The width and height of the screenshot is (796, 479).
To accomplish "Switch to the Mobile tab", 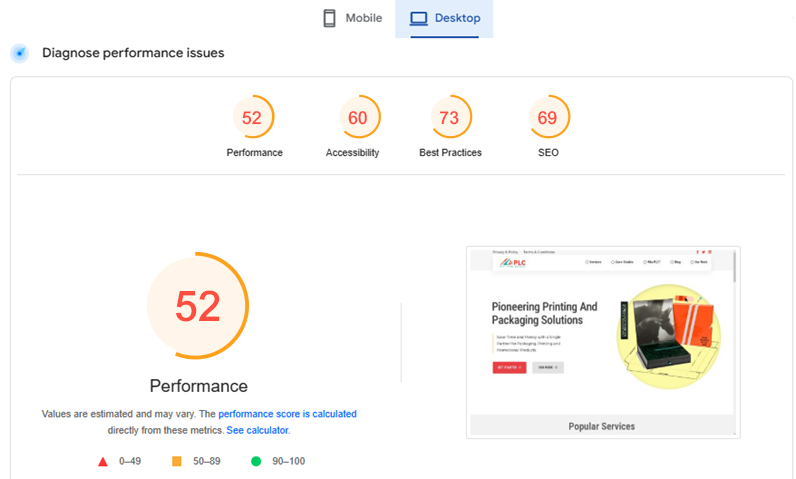I will click(x=352, y=18).
